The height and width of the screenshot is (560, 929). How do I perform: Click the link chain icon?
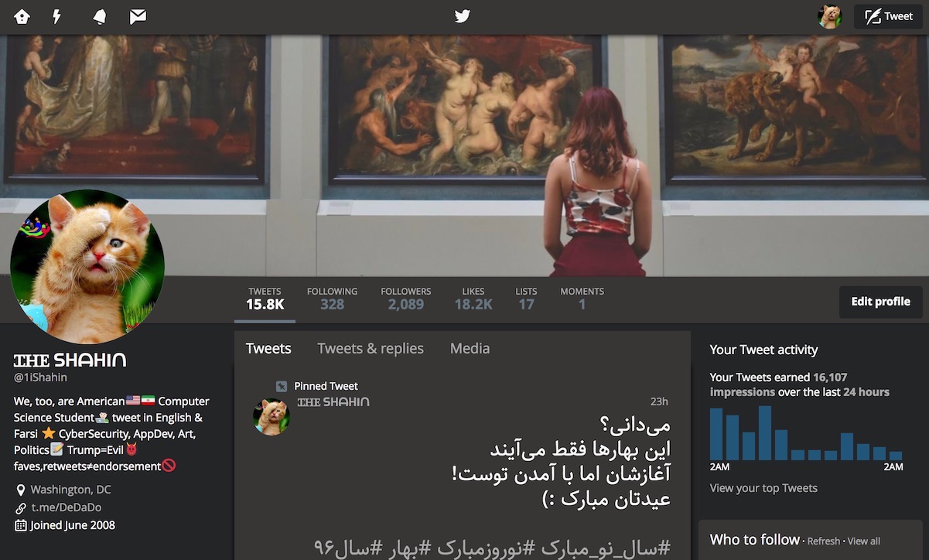pyautogui.click(x=20, y=508)
